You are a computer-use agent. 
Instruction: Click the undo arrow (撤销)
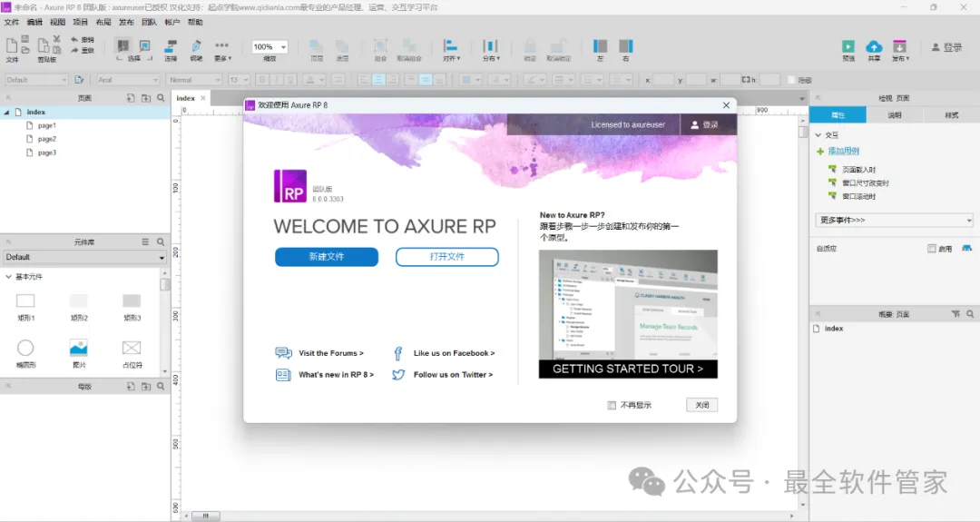point(74,39)
